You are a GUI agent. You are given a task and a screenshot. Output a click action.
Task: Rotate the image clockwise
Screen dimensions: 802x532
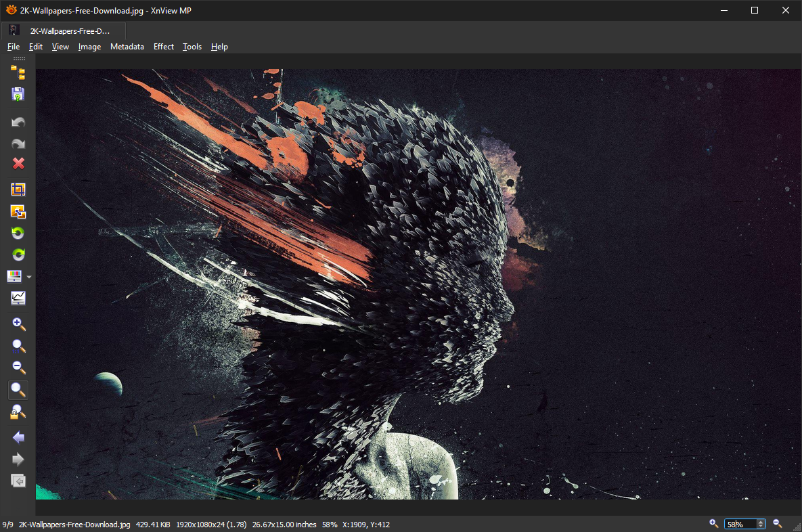(18, 254)
